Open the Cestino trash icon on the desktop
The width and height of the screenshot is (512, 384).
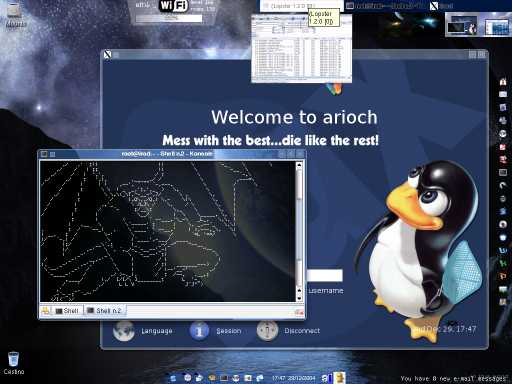tap(13, 359)
